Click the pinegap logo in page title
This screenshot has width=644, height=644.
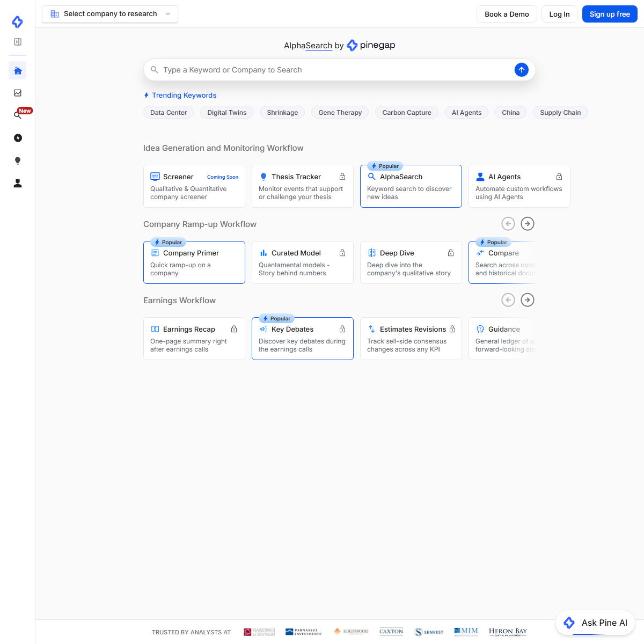371,45
